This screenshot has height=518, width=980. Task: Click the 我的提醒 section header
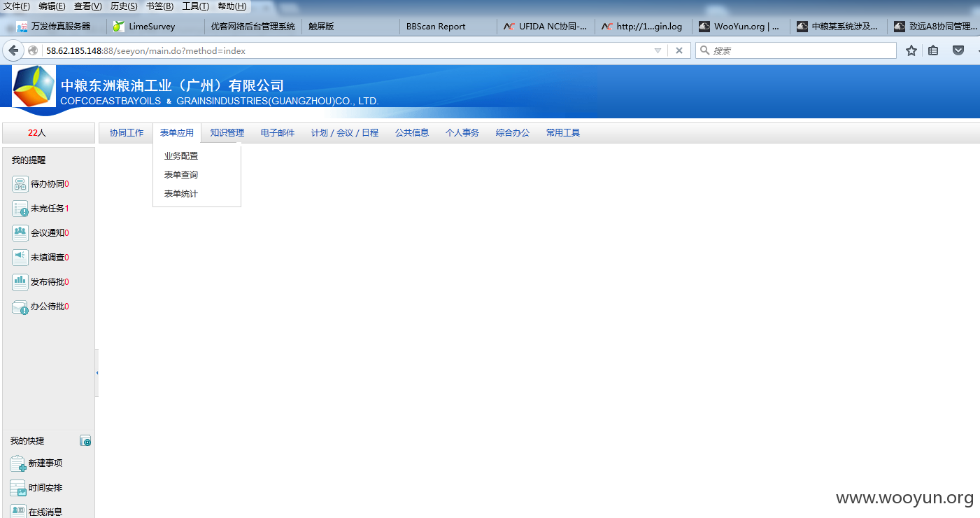29,160
